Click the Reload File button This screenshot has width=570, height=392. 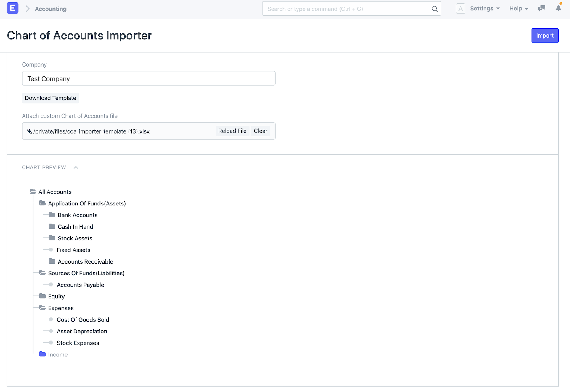tap(232, 131)
